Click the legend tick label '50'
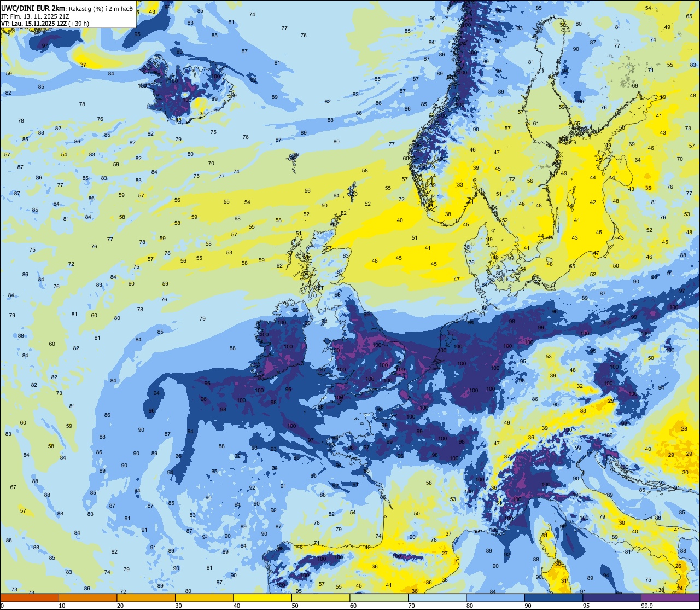700x610 pixels. click(295, 606)
